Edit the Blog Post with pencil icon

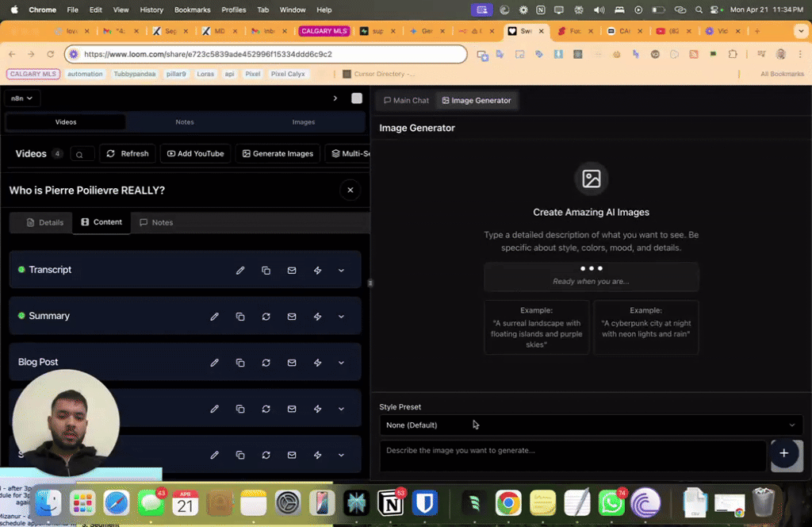tap(214, 363)
